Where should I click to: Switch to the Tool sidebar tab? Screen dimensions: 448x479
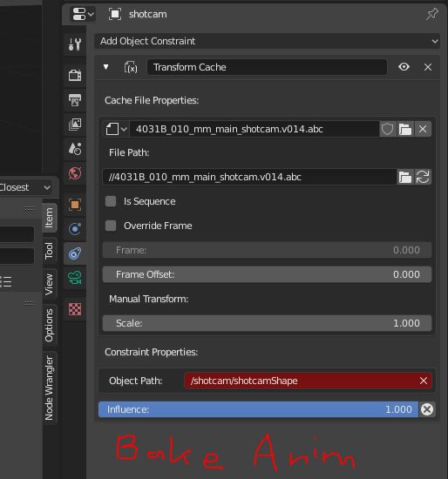pos(49,251)
